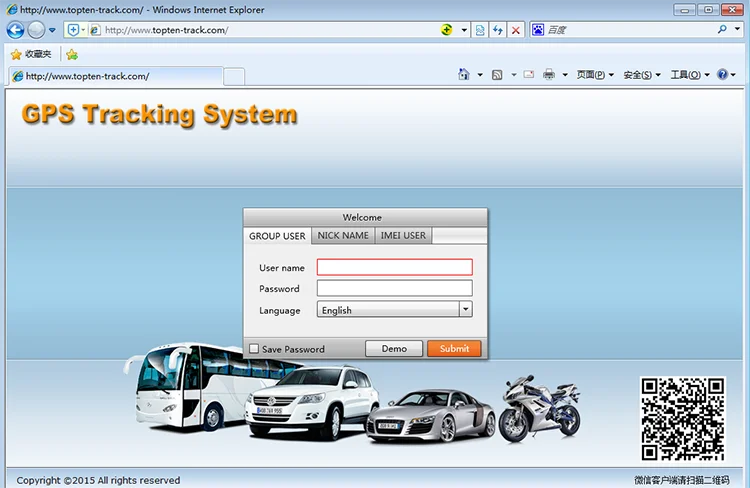Switch to the NICK NAME tab
This screenshot has width=750, height=488.
tap(343, 236)
